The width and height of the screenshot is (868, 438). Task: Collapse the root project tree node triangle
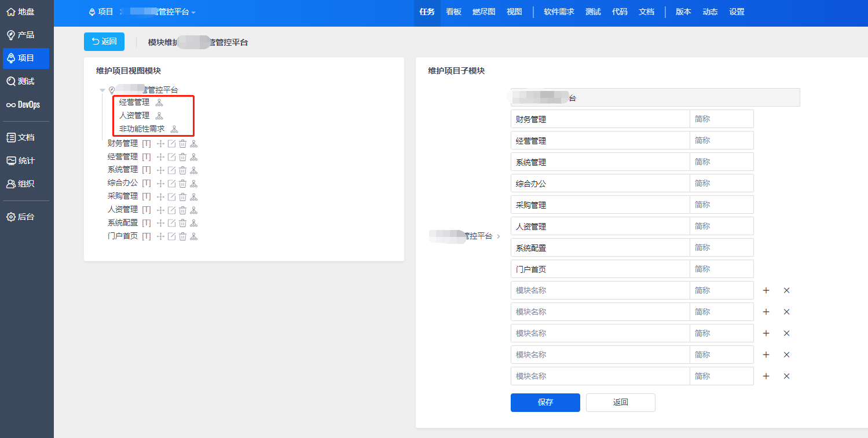tap(102, 90)
